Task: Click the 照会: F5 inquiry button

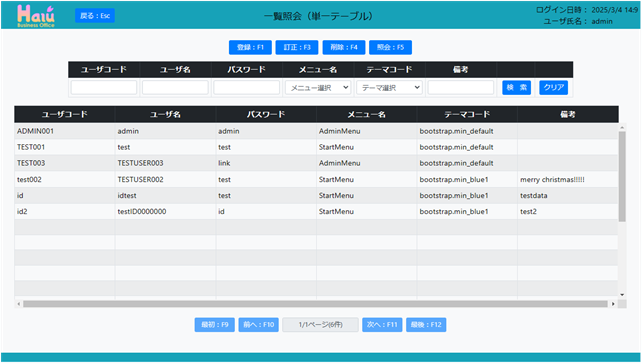Action: (391, 47)
